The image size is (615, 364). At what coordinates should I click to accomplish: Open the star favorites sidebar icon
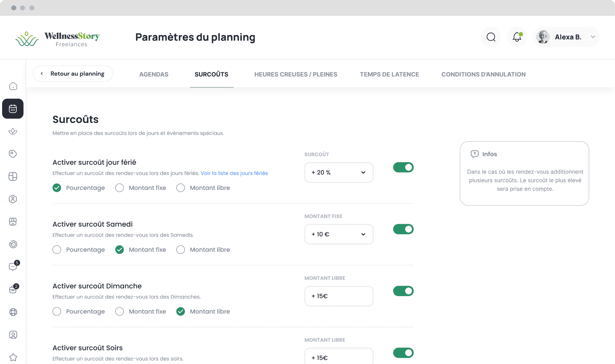coord(13,357)
